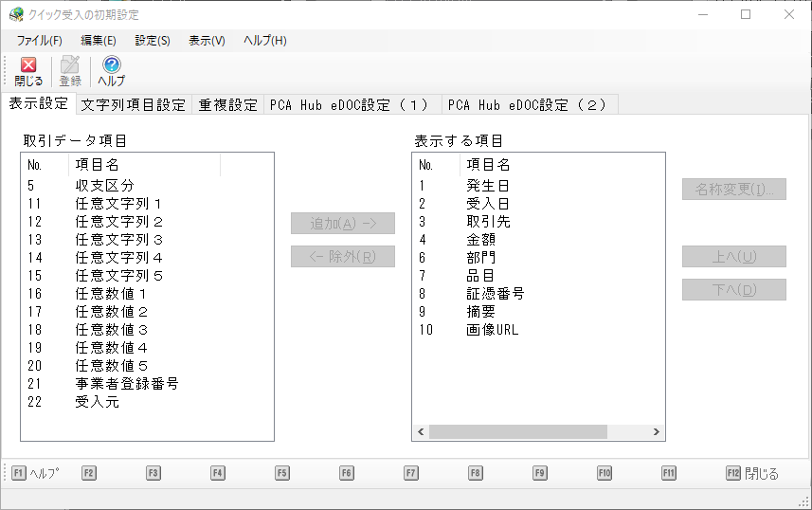The width and height of the screenshot is (812, 510).
Task: Click left arrow of horizontal scrollbar
Action: point(421,431)
